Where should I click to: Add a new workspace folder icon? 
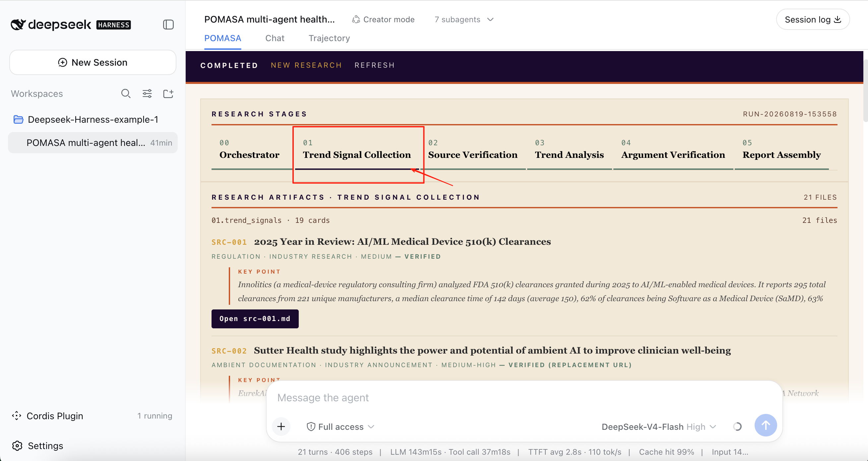coord(168,93)
